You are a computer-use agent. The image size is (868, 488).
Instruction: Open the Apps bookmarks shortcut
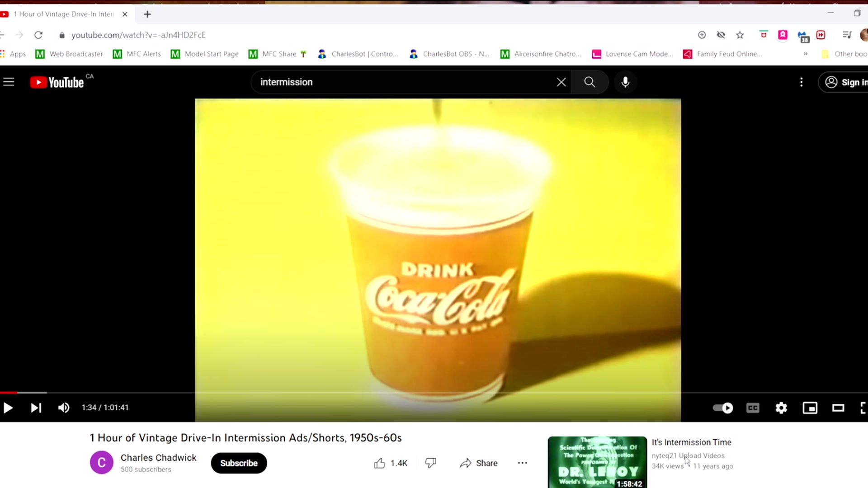tap(13, 54)
